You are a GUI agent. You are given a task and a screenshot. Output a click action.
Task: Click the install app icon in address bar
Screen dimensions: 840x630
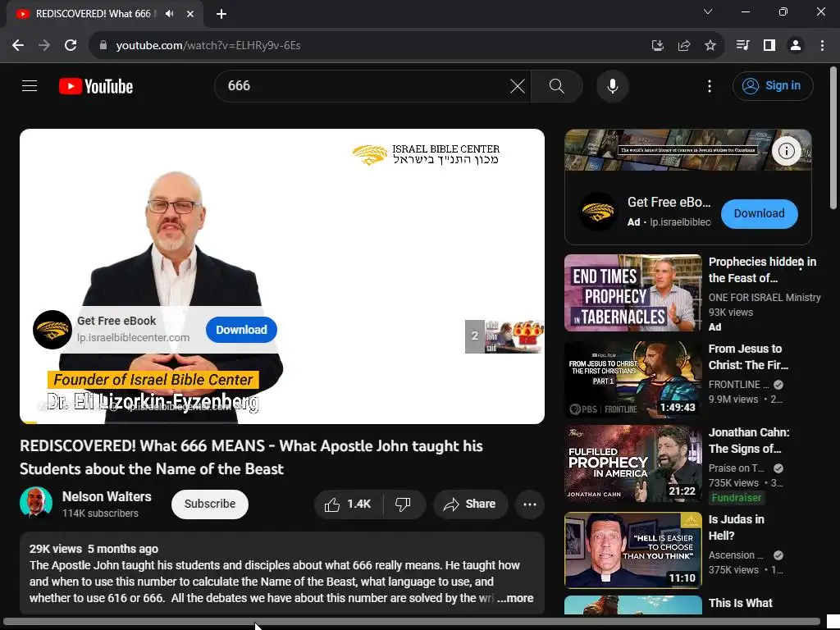(x=657, y=46)
